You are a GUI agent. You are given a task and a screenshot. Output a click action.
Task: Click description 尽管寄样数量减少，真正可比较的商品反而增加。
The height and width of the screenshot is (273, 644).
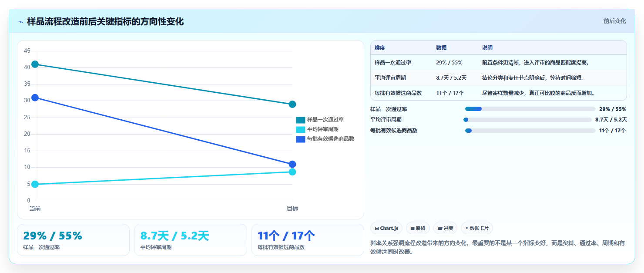pyautogui.click(x=539, y=93)
